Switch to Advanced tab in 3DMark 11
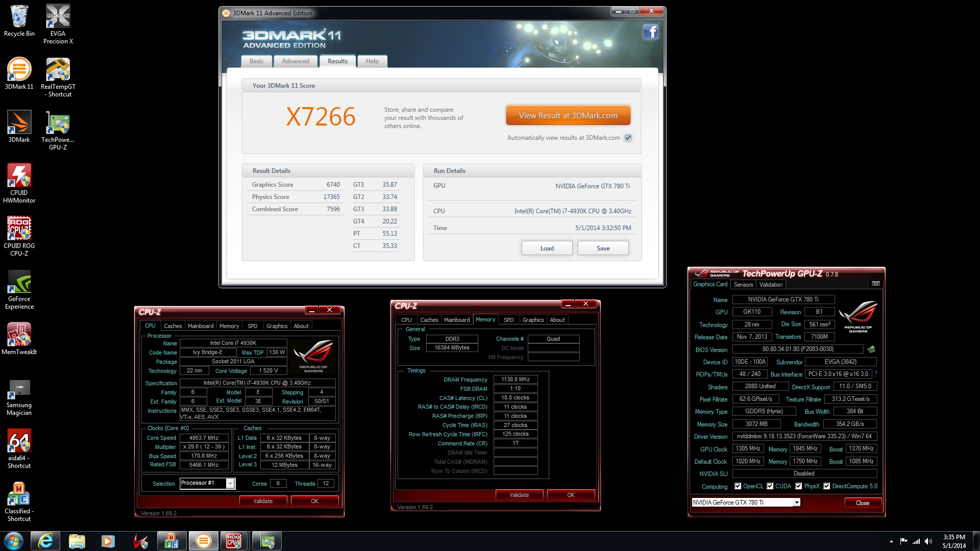The width and height of the screenshot is (980, 551). pos(296,61)
